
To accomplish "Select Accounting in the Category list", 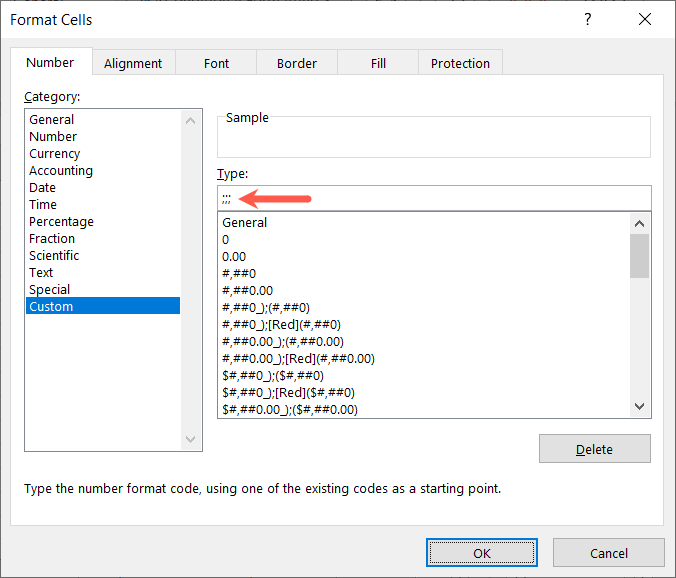I will [61, 171].
